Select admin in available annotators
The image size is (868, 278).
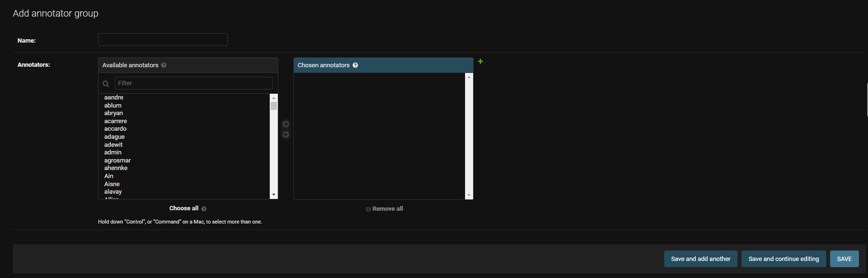click(113, 152)
